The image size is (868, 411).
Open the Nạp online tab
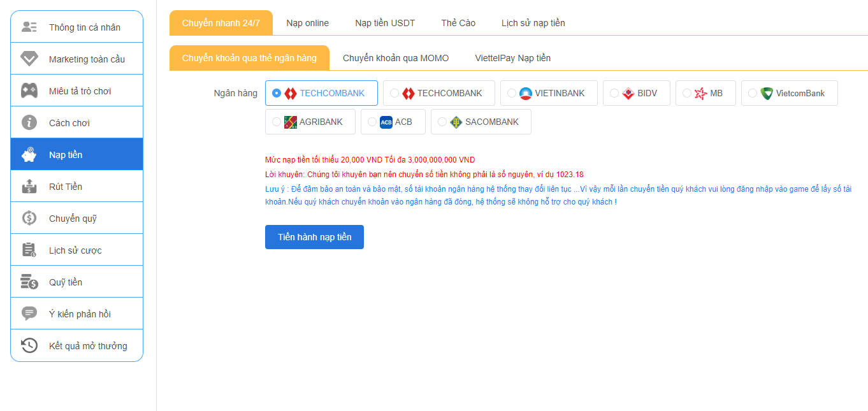(308, 23)
